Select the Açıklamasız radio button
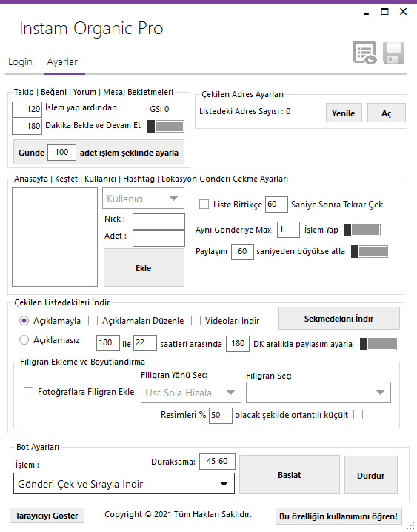Screen dimensions: 417x532 [x=24, y=339]
